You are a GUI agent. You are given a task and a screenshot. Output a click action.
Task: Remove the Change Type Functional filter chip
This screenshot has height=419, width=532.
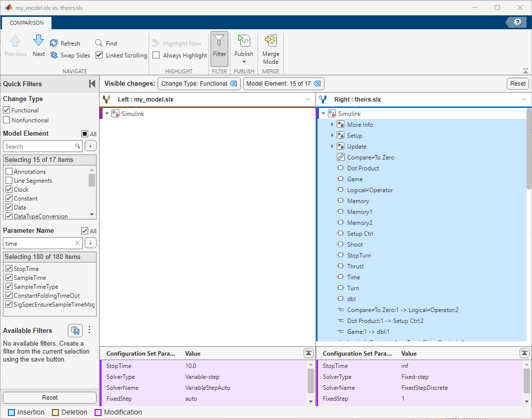click(x=234, y=83)
